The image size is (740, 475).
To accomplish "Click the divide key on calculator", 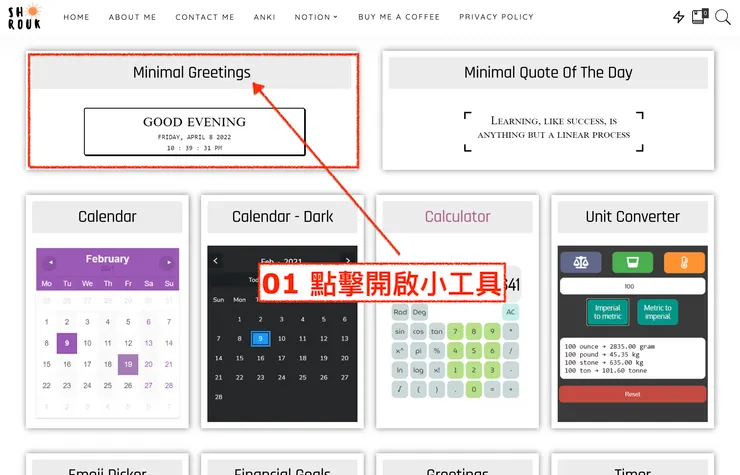I will [510, 351].
